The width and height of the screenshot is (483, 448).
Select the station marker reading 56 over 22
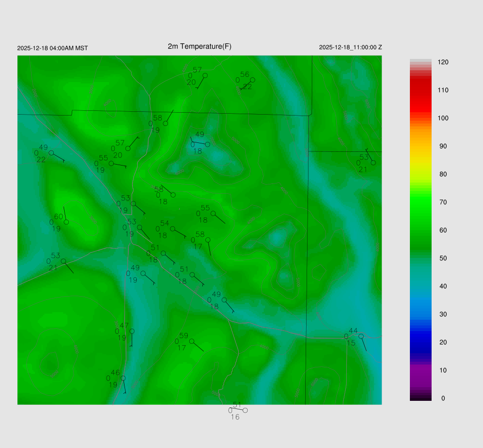tap(252, 80)
